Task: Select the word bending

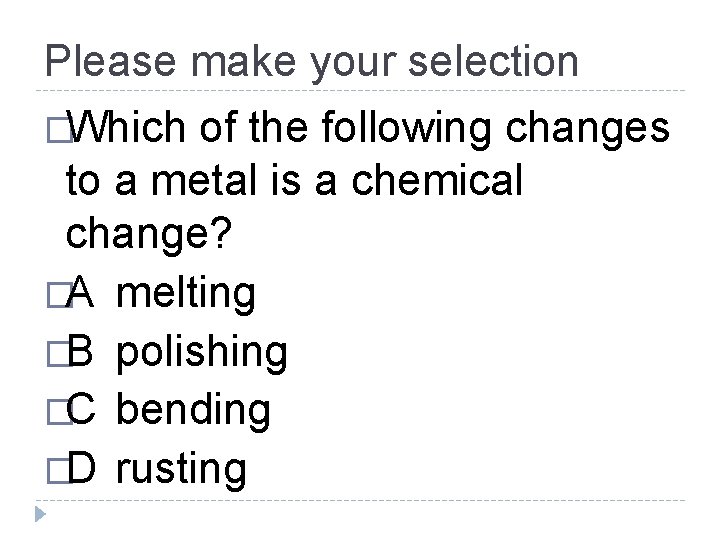Action: pos(193,411)
